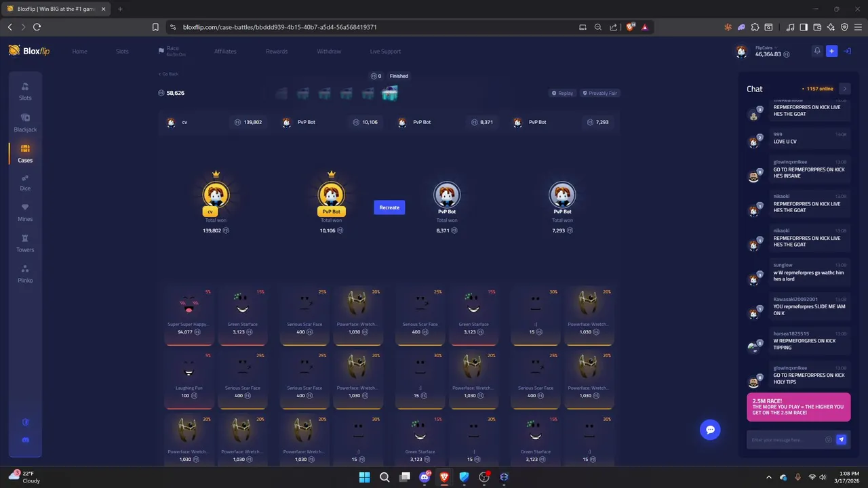Viewport: 868px width, 488px height.
Task: Click the 46,364.83 balance amount
Action: coord(768,54)
